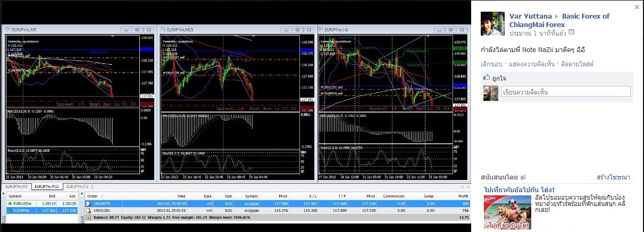Click the EURJPYm,M15 chart window icon

click(x=163, y=30)
